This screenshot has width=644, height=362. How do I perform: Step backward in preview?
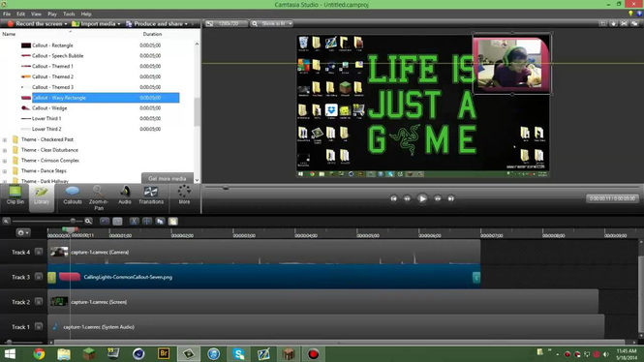tap(407, 198)
